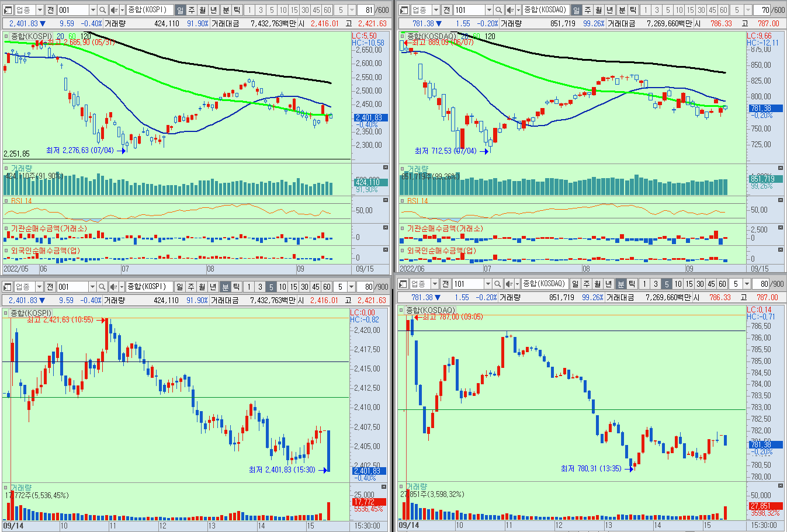Open 업종 dropdown in KOSDAQ daily chart
The image size is (787, 532).
tap(436, 10)
